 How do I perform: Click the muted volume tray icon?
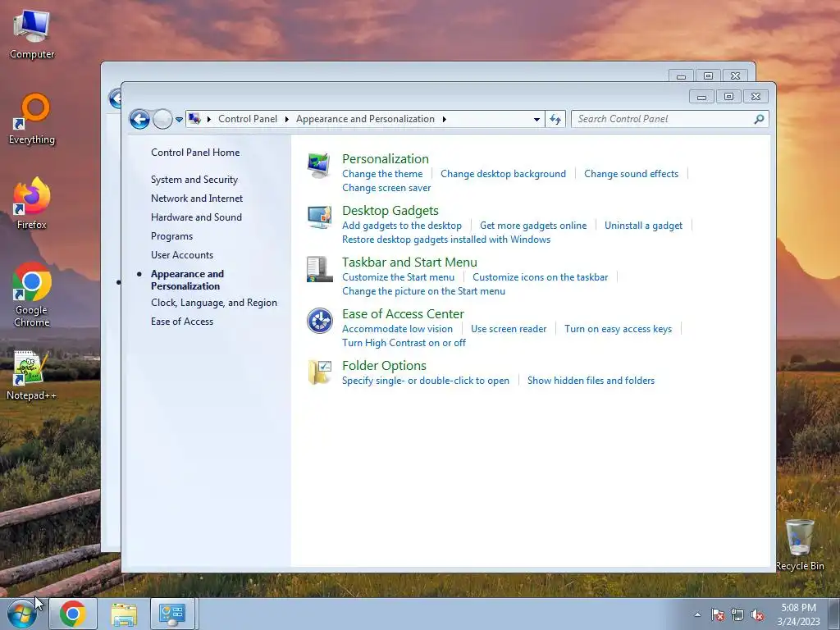pos(757,614)
